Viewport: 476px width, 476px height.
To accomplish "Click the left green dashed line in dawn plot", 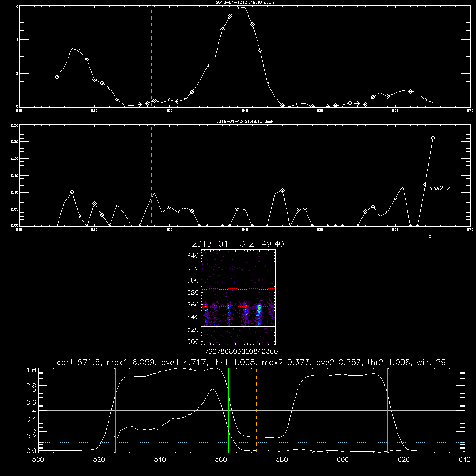I will coord(151,56).
